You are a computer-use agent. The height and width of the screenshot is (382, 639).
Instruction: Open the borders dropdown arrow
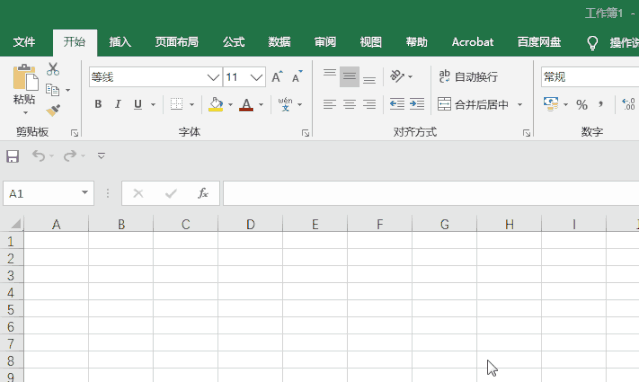pos(192,105)
